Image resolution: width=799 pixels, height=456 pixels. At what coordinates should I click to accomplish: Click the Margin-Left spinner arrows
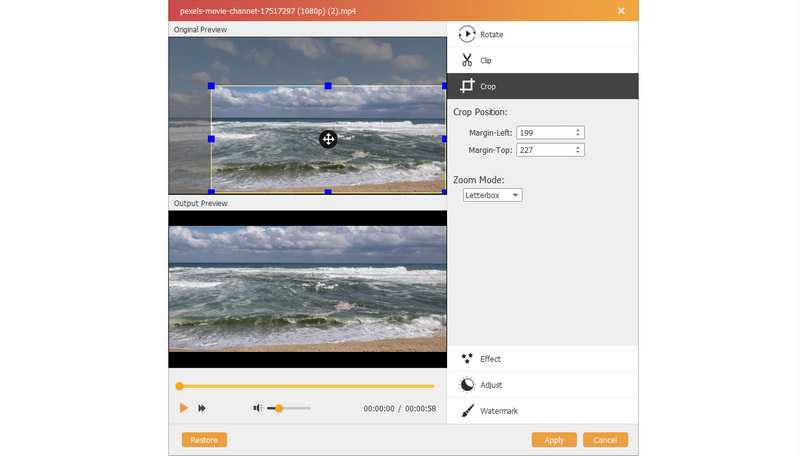[x=578, y=132]
